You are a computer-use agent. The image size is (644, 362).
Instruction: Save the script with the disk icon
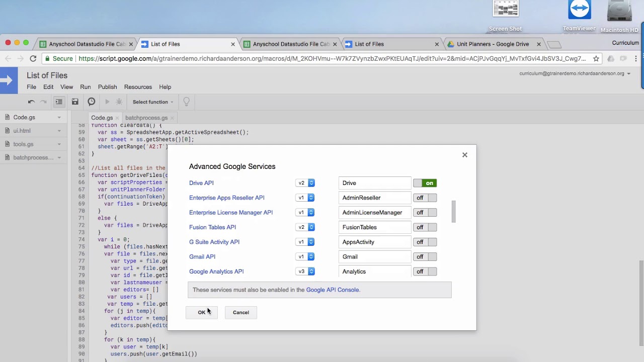pyautogui.click(x=75, y=102)
